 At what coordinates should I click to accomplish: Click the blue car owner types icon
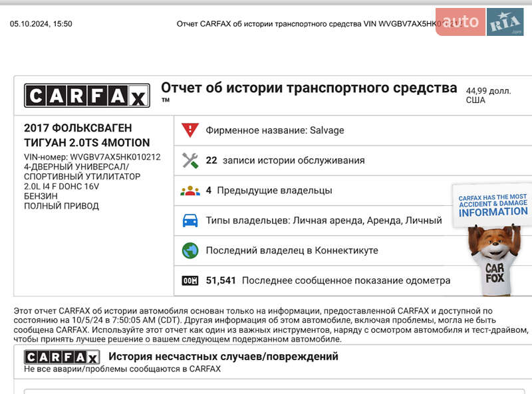click(190, 221)
